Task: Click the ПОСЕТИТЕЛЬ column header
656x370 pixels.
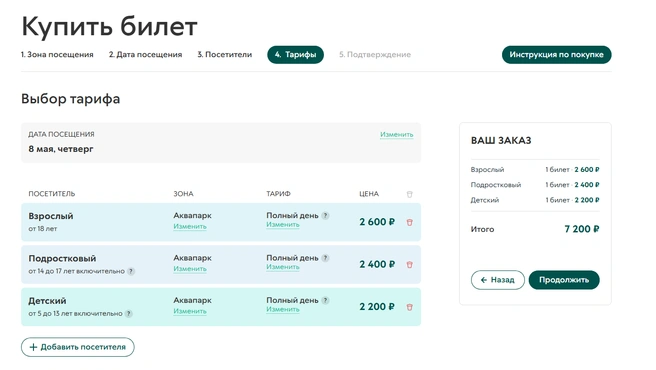Action: point(52,194)
